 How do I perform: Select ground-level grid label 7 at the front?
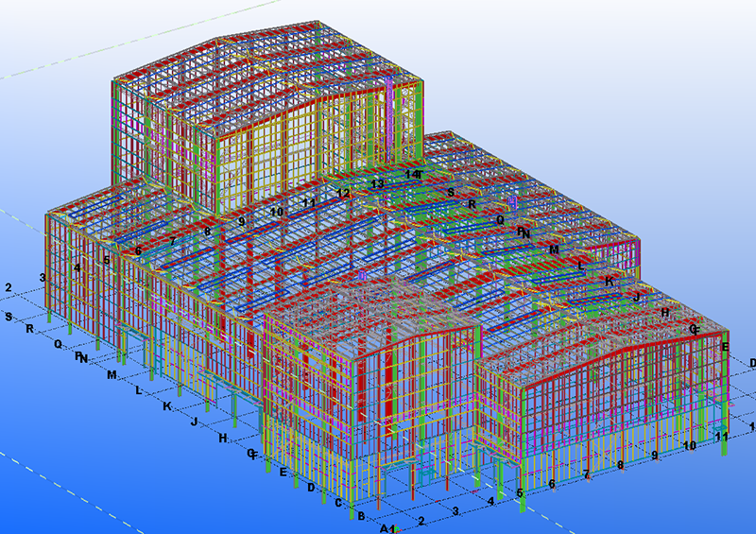586,474
